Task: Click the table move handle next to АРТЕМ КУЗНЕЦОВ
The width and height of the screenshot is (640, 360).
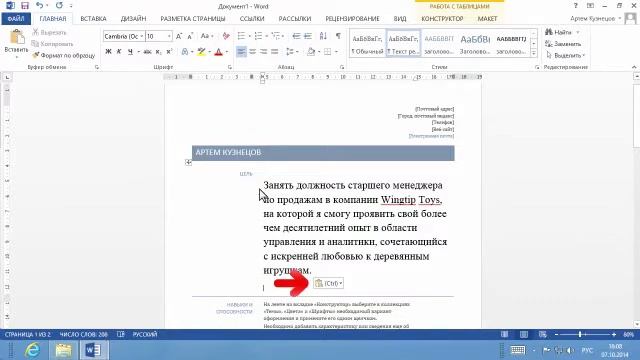Action: 188,162
